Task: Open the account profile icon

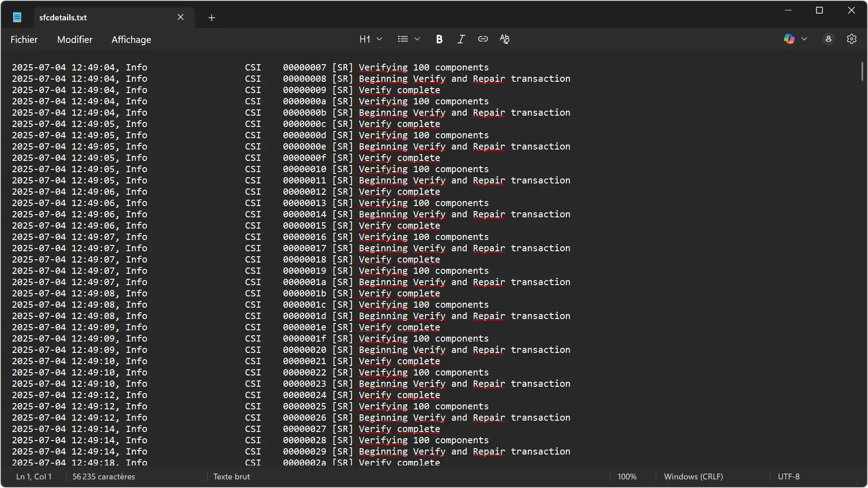Action: 829,39
